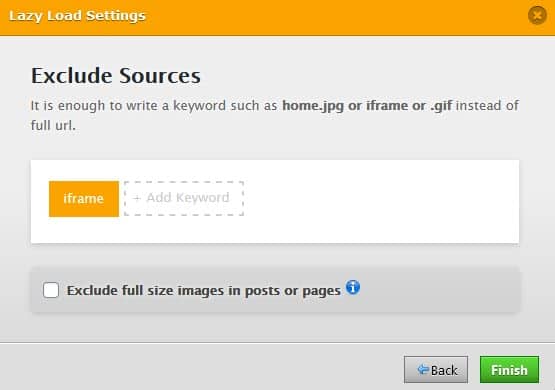Select the orange iframe keyword tag
The width and height of the screenshot is (555, 390).
click(84, 199)
